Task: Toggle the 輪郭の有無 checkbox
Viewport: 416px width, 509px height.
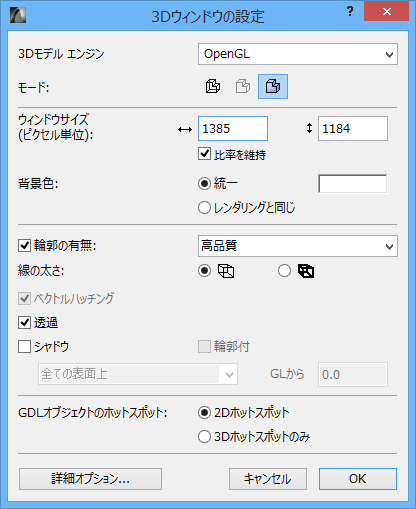Action: point(24,246)
